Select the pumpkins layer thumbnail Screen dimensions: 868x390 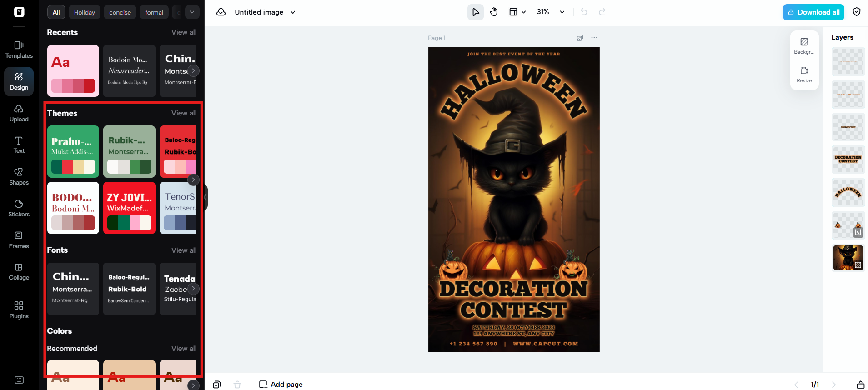click(x=848, y=225)
